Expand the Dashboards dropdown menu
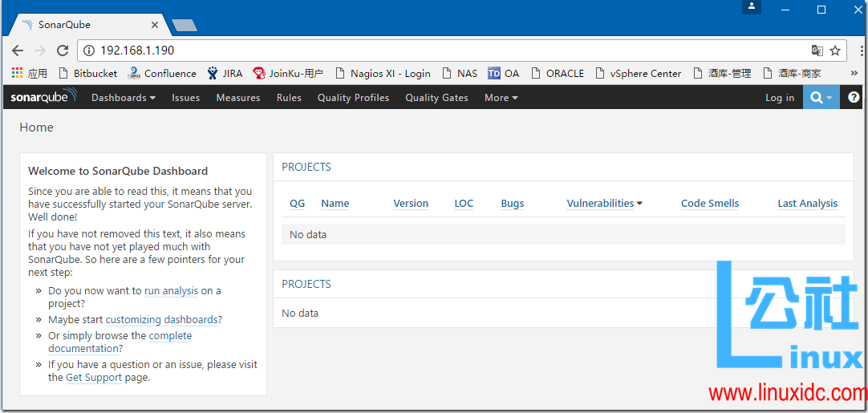Viewport: 868px width, 413px height. pos(124,98)
